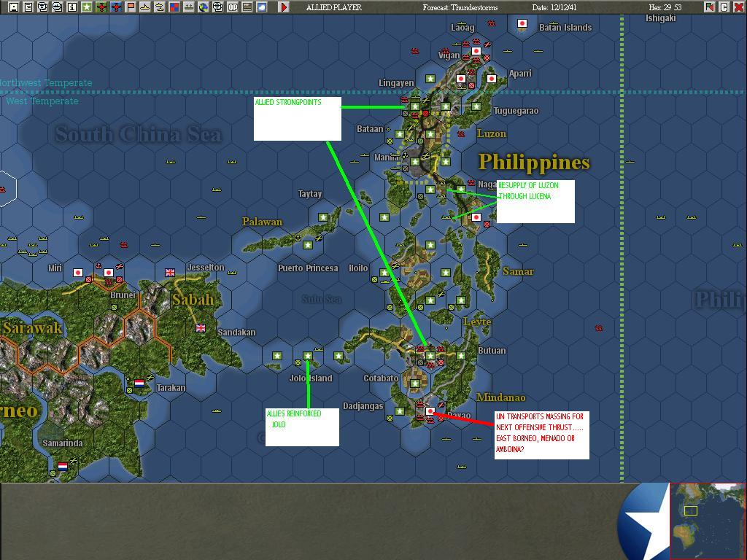This screenshot has height=560, width=747.
Task: Click the 'C' icon top right
Action: click(x=724, y=7)
